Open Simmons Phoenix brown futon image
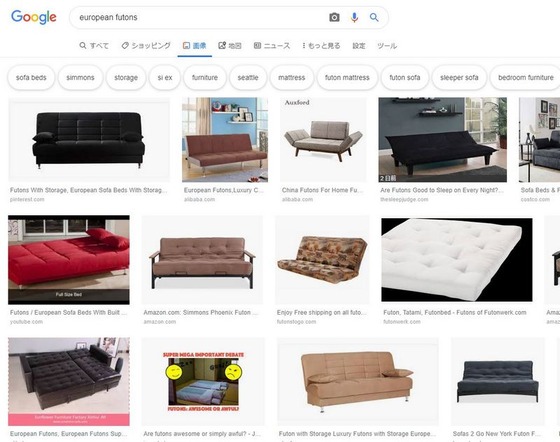 [202, 260]
